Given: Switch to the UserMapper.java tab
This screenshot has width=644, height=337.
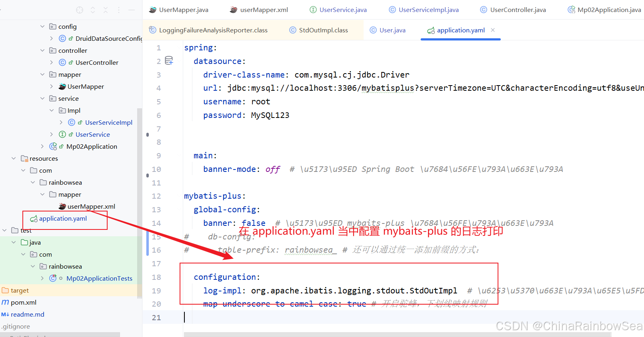Looking at the screenshot, I should pos(179,10).
